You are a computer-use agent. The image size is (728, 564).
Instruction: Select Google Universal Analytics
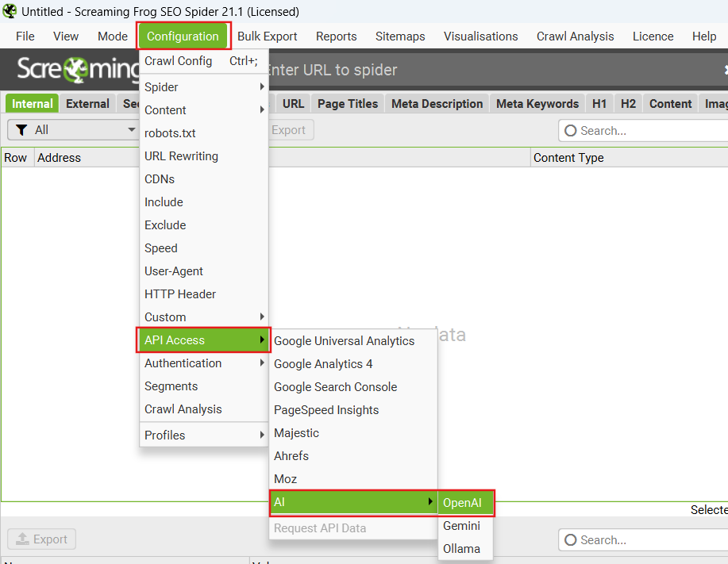353,341
